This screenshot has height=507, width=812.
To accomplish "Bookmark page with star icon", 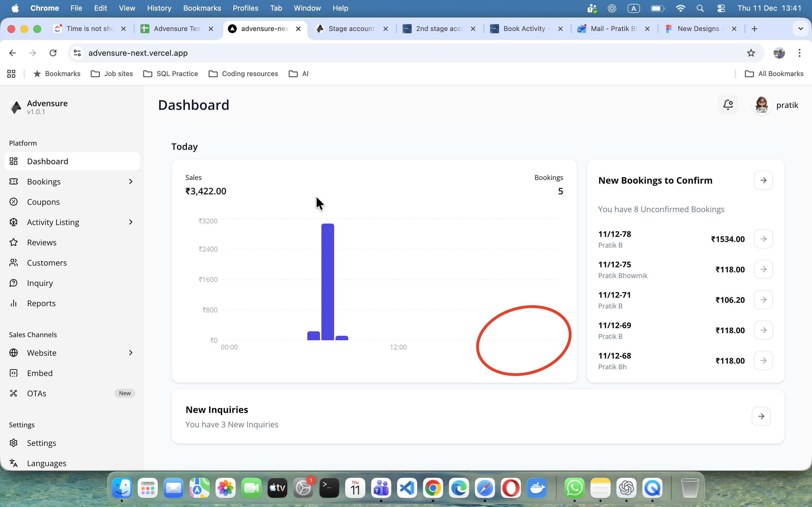I will 751,53.
